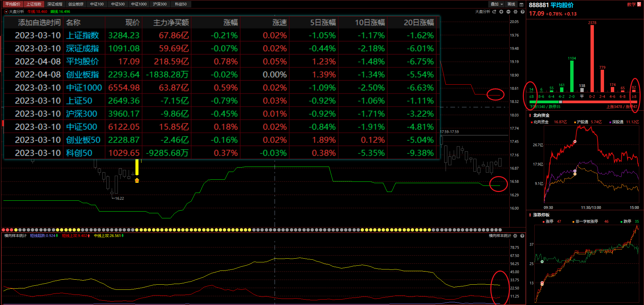Click 深证成指 name in the table

tap(82, 48)
